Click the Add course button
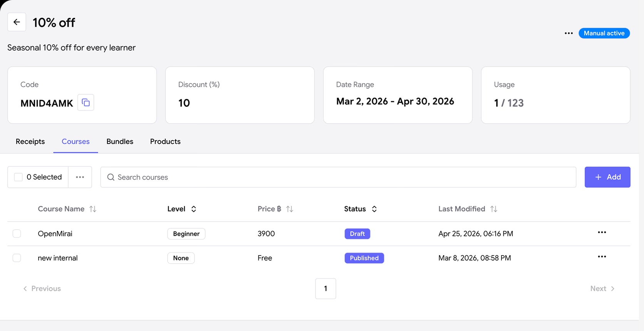 (x=607, y=177)
